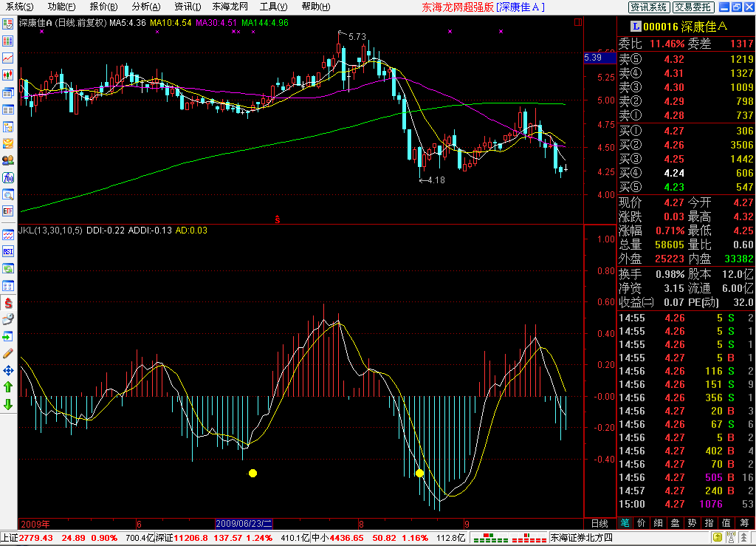This screenshot has width=756, height=546.
Task: Click the 5.73 high price label
Action: coord(357,37)
